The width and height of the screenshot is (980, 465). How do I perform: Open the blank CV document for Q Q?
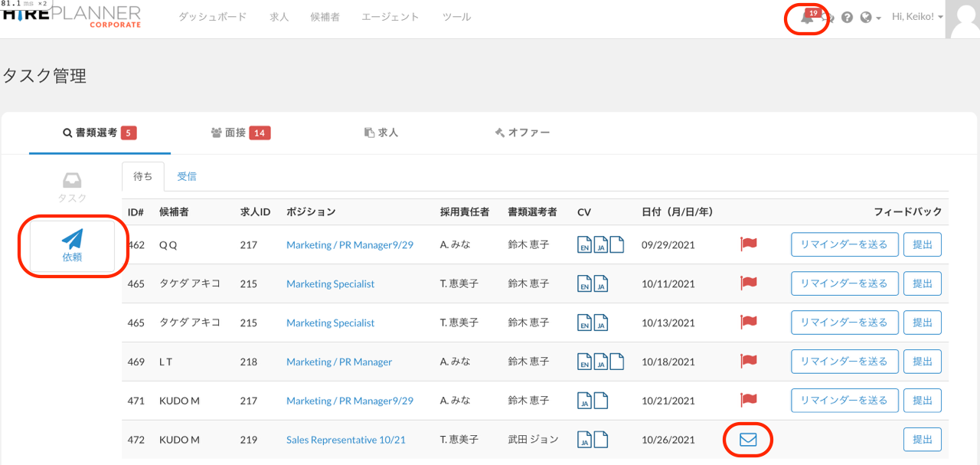[x=616, y=244]
